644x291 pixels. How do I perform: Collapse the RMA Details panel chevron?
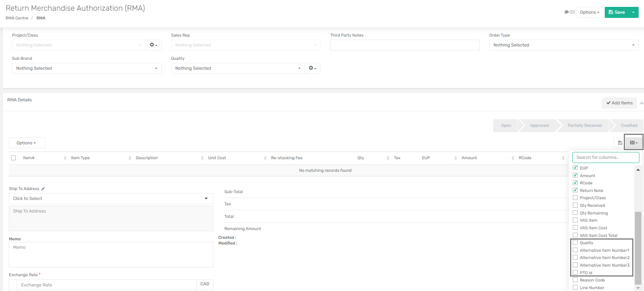pyautogui.click(x=641, y=103)
